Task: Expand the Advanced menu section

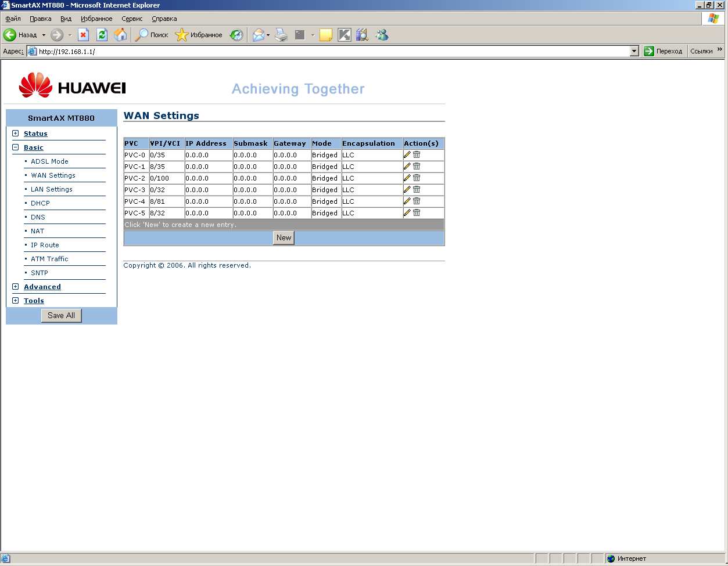Action: point(16,287)
